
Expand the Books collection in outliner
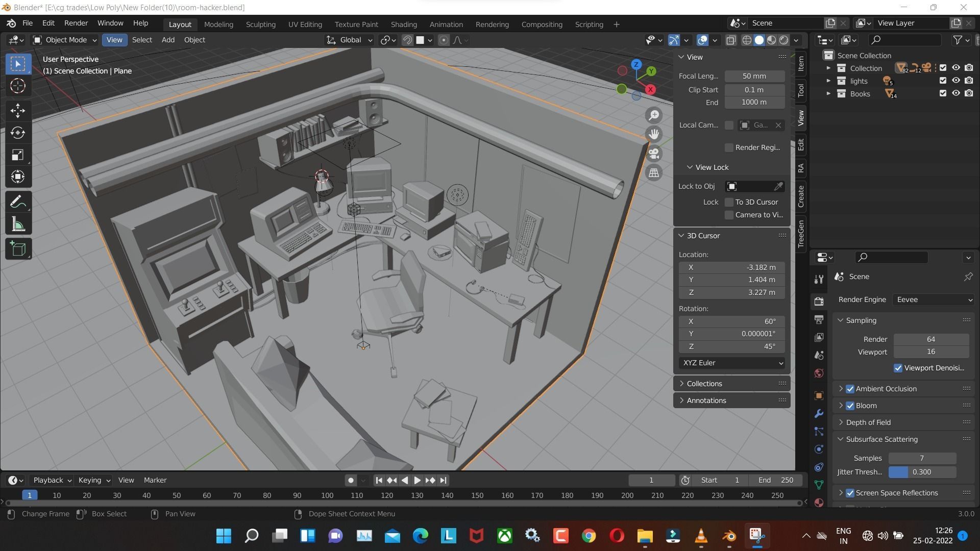pos(828,93)
